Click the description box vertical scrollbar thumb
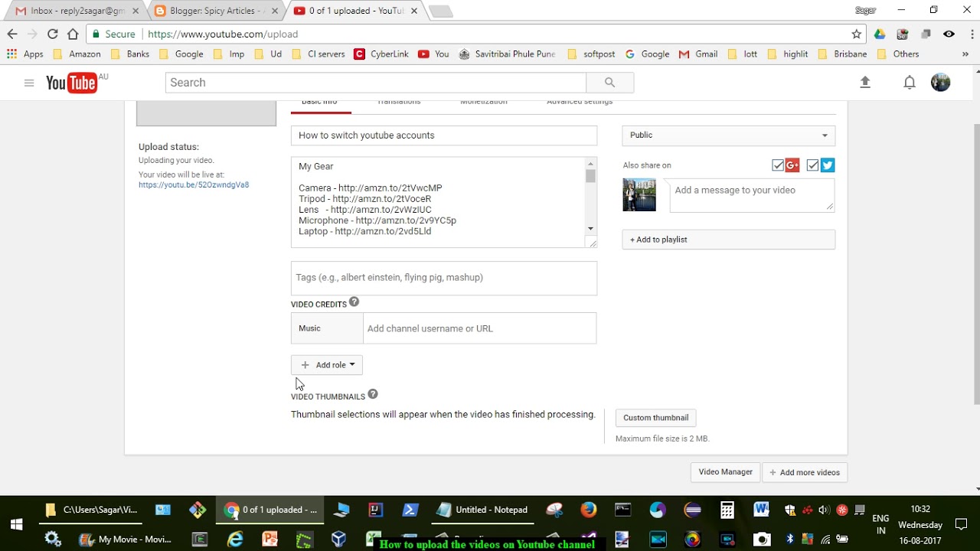The image size is (980, 551). (590, 176)
